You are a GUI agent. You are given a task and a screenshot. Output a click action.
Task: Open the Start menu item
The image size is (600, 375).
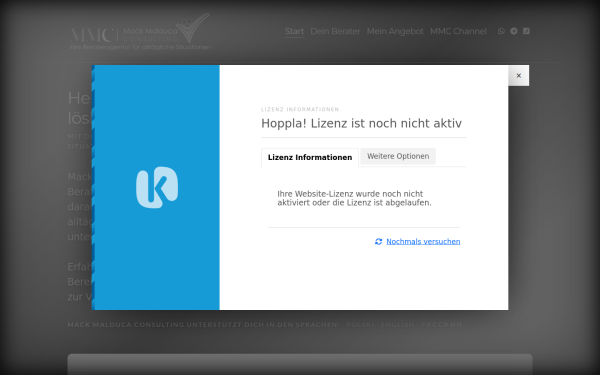tap(294, 31)
